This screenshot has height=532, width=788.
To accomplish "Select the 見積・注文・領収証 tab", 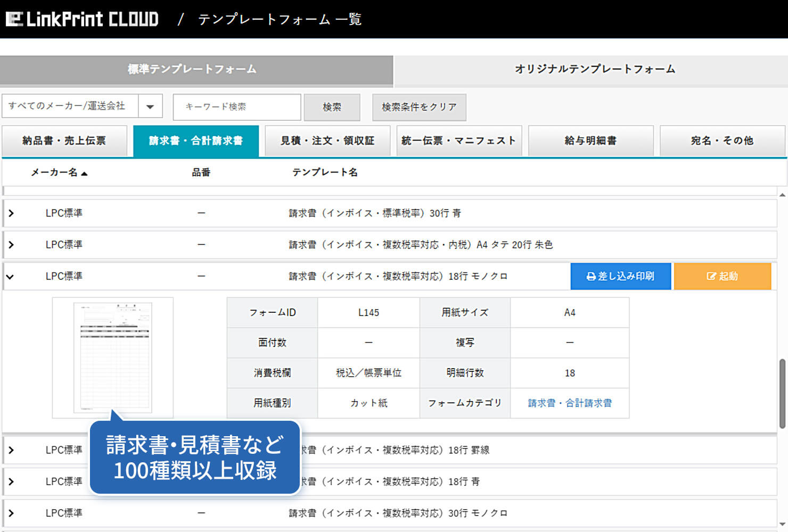I will point(327,140).
